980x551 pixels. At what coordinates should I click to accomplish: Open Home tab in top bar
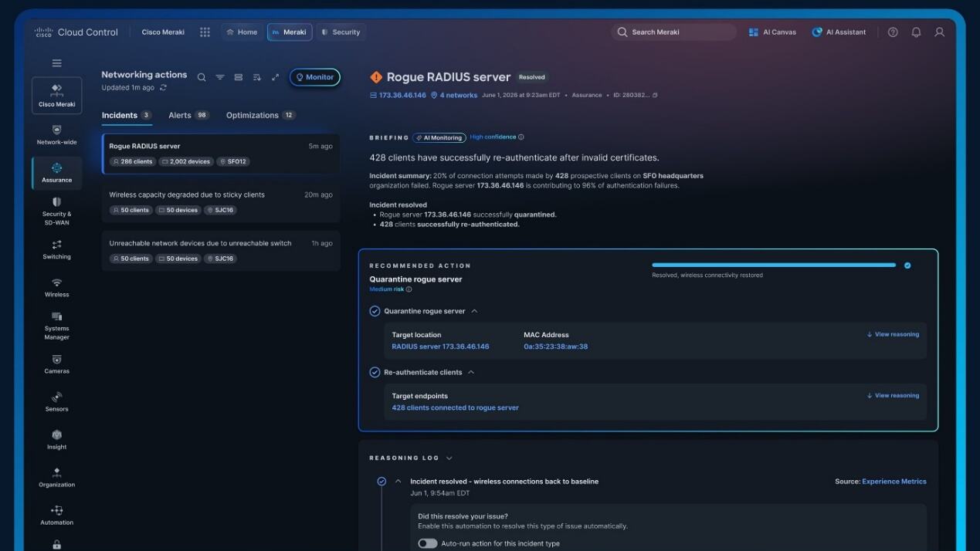tap(242, 32)
